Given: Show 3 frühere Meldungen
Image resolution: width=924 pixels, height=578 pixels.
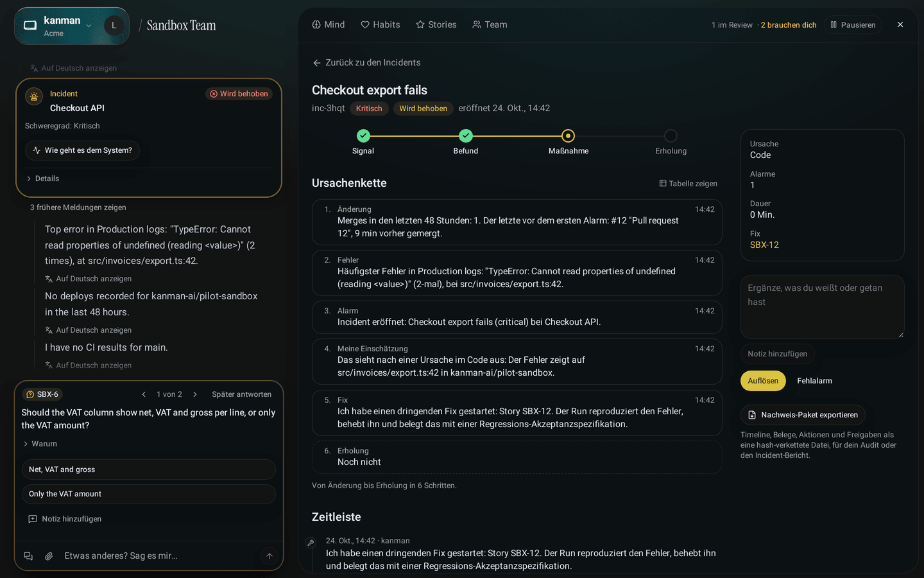Looking at the screenshot, I should [x=78, y=207].
